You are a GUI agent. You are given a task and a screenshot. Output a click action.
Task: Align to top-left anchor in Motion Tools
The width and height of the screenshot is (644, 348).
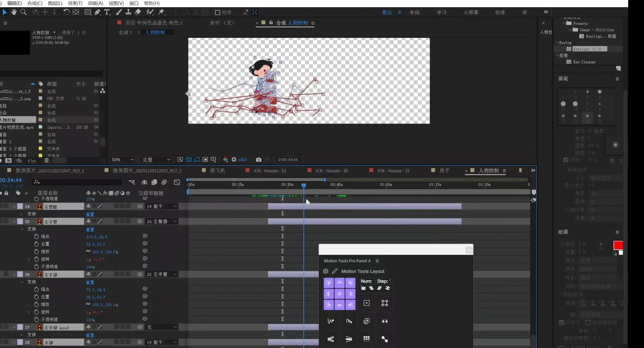pos(329,283)
